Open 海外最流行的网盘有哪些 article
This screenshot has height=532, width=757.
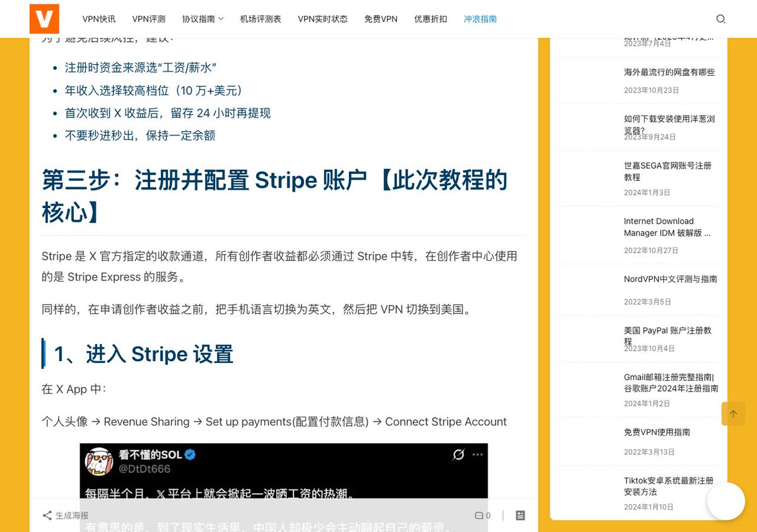(669, 72)
